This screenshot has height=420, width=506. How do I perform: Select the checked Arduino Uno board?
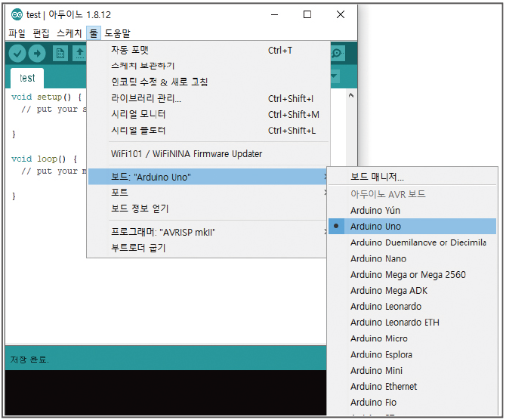412,227
